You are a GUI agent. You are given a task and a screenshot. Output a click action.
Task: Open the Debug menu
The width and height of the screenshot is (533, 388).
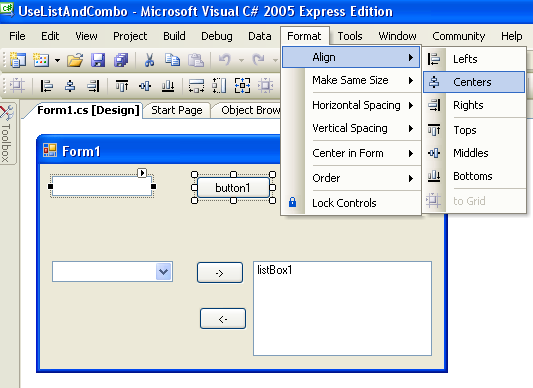pyautogui.click(x=217, y=36)
